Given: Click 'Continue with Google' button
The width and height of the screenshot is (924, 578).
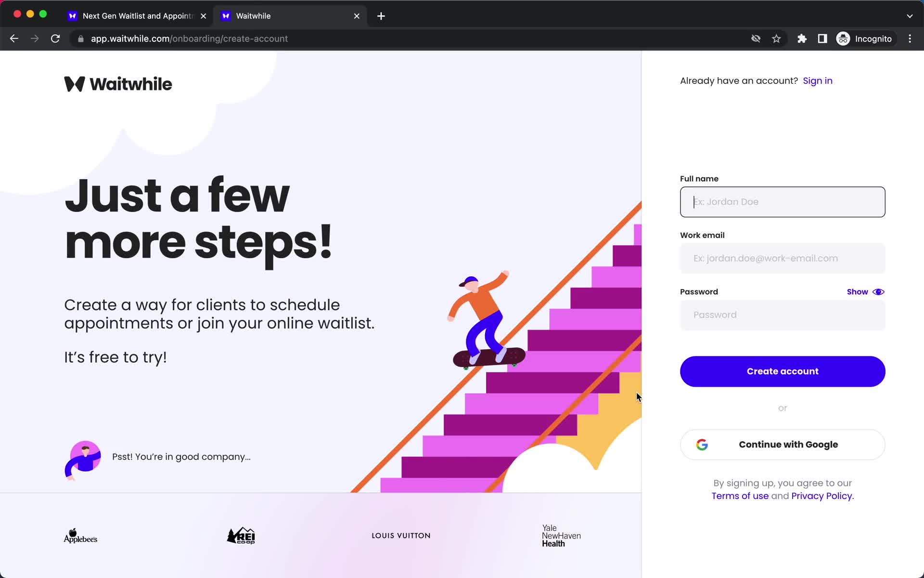Looking at the screenshot, I should click(x=783, y=444).
